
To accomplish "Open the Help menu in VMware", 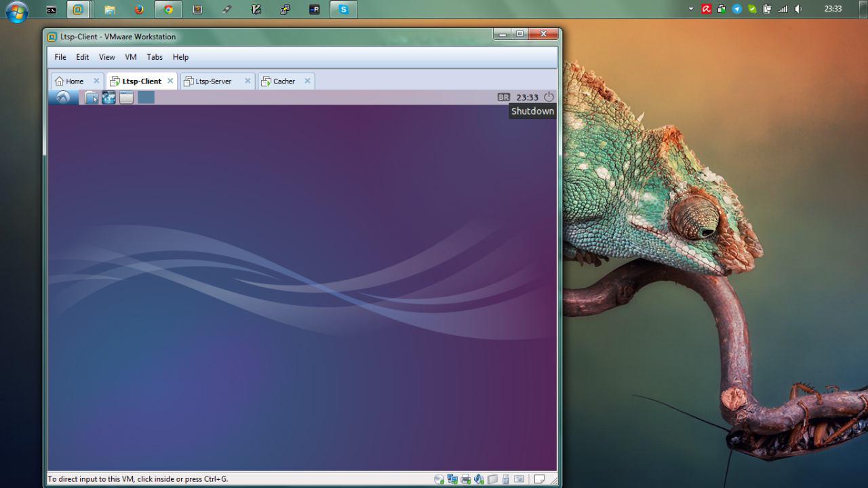I will 180,57.
